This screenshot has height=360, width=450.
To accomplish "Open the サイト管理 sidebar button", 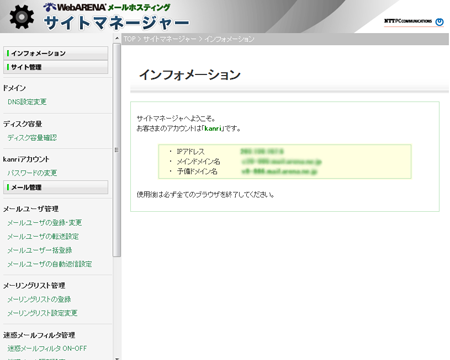I will (x=56, y=67).
